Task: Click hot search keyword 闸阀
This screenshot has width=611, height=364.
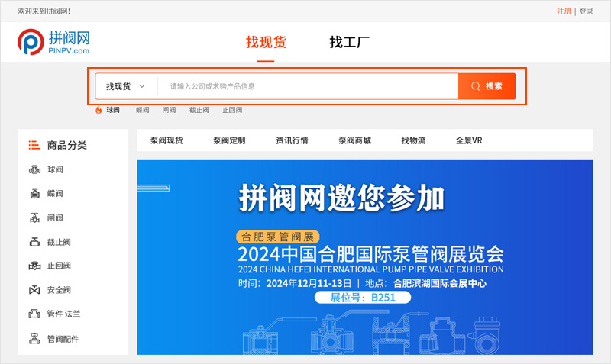Action: tap(169, 110)
